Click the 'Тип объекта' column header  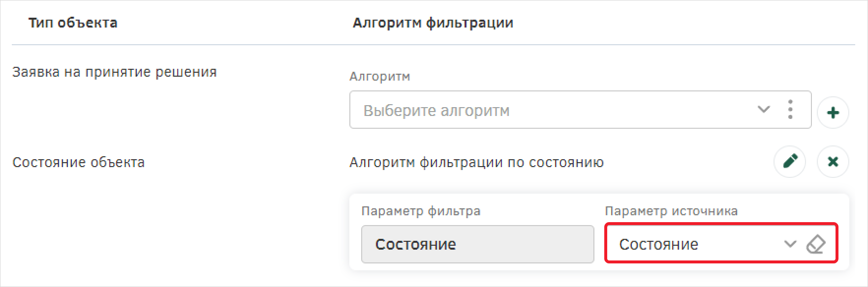pos(73,23)
